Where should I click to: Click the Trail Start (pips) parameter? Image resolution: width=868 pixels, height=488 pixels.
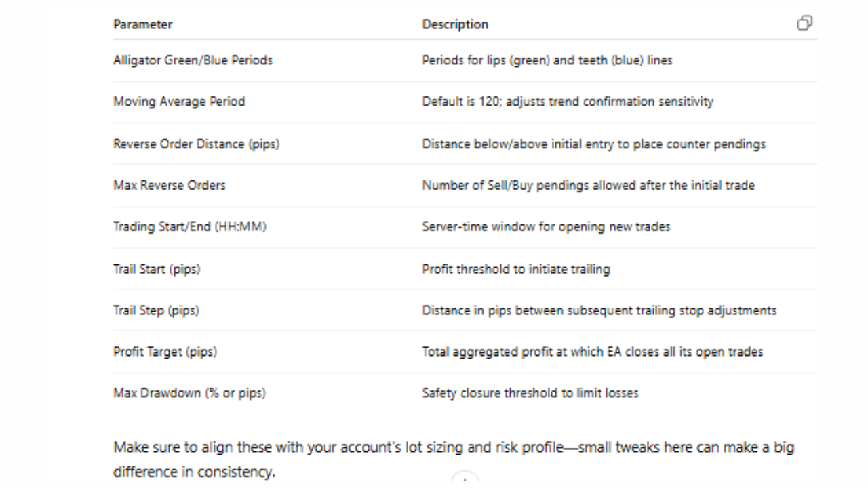pyautogui.click(x=157, y=269)
